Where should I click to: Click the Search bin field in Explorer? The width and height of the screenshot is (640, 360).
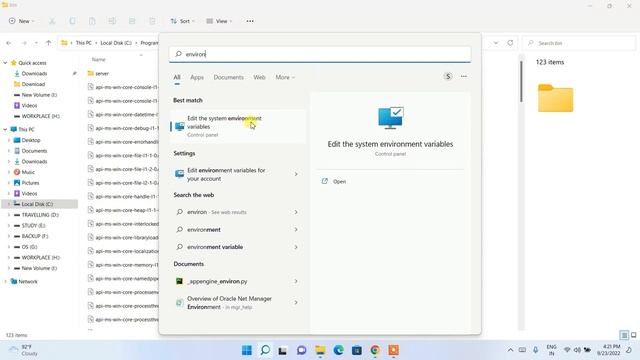click(x=579, y=43)
